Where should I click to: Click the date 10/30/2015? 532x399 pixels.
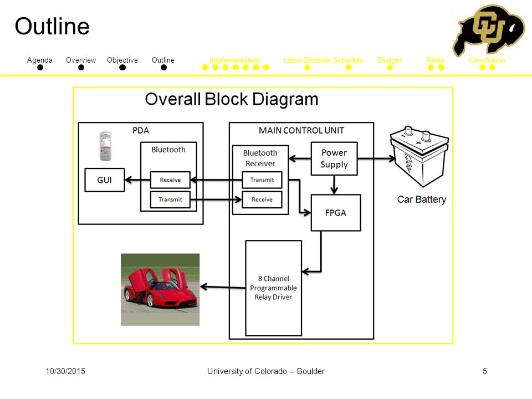click(x=65, y=371)
